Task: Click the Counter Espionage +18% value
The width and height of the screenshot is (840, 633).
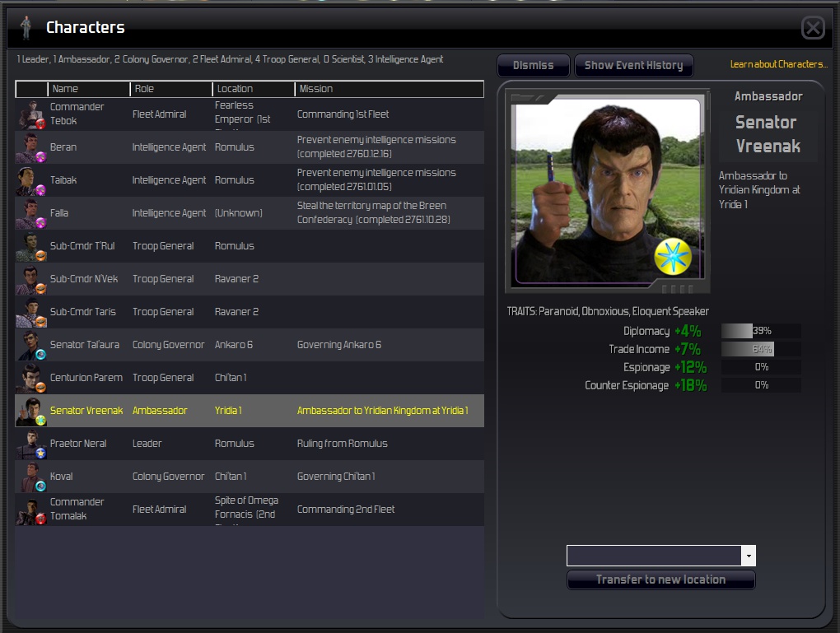Action: (x=691, y=385)
